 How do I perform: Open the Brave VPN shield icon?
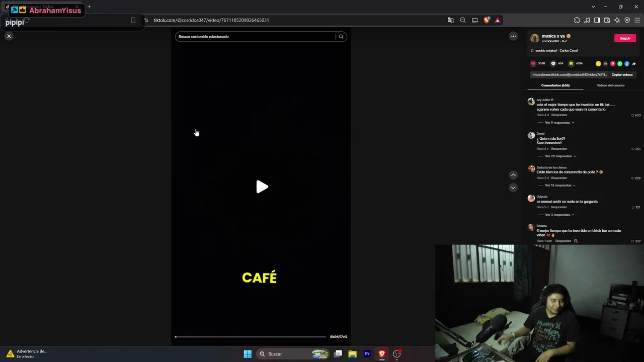[627, 20]
